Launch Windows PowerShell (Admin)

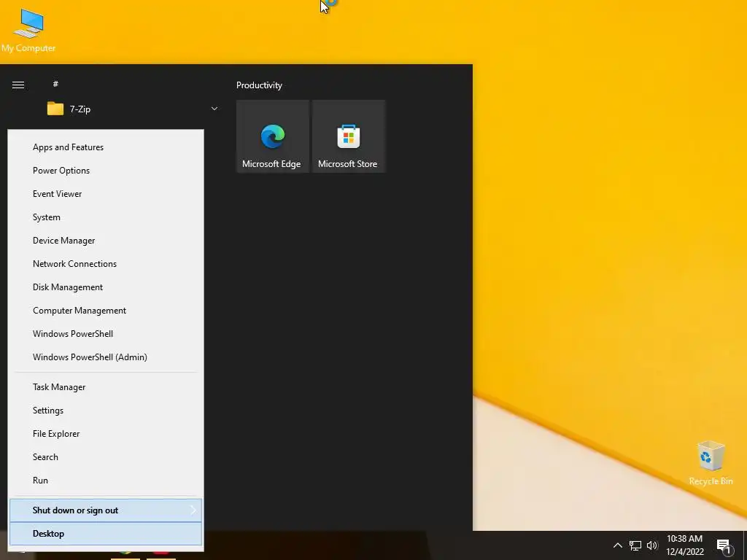coord(106,357)
